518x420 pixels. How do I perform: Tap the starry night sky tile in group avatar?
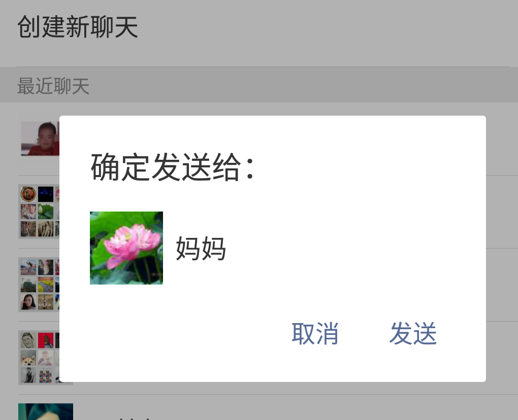tap(46, 194)
